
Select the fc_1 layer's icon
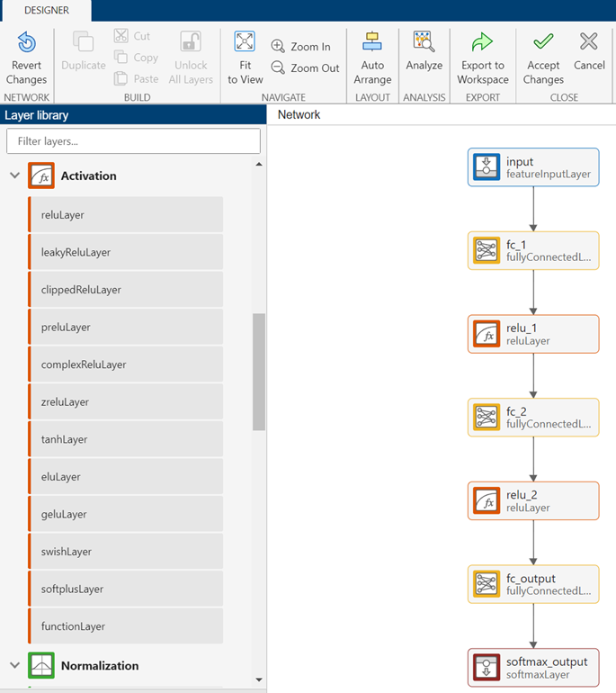click(487, 250)
